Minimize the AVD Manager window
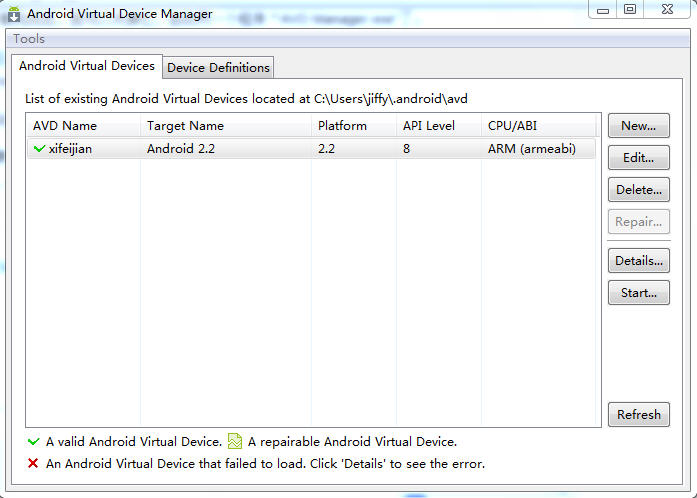 coord(603,10)
